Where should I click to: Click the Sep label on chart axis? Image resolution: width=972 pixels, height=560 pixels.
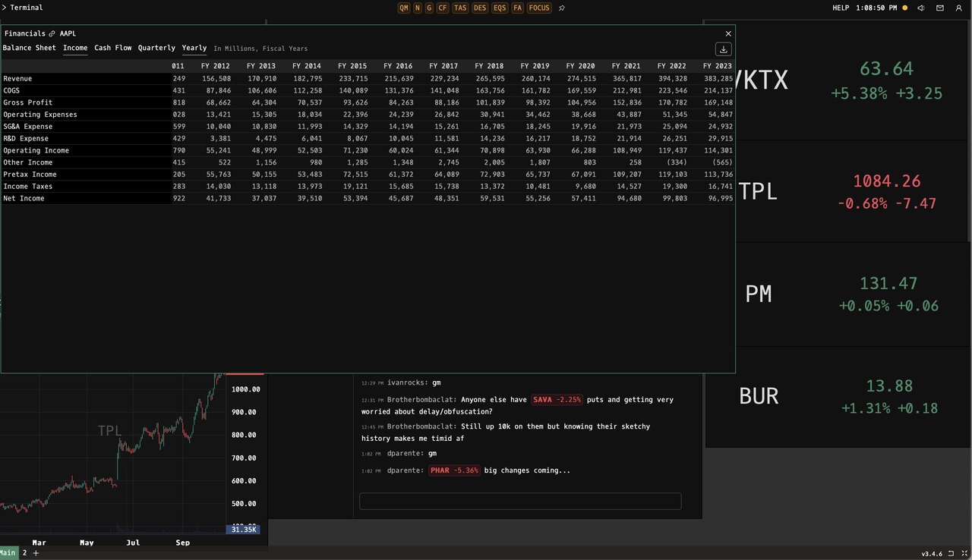point(182,543)
